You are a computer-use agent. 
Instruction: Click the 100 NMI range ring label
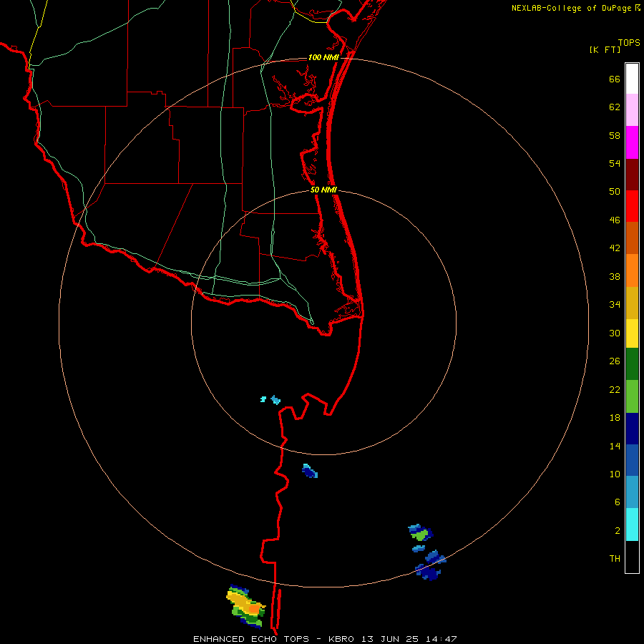click(323, 57)
